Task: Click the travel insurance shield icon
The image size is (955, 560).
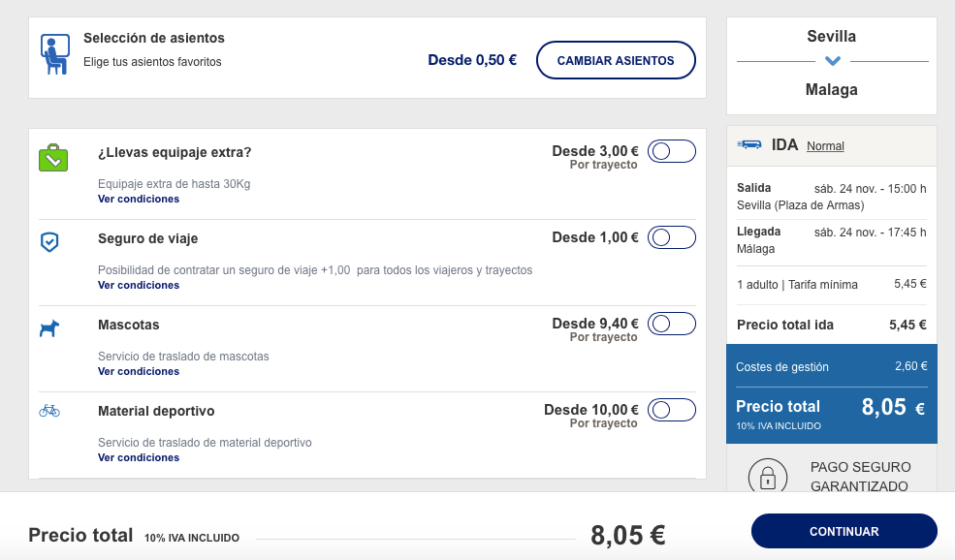Action: [x=49, y=241]
